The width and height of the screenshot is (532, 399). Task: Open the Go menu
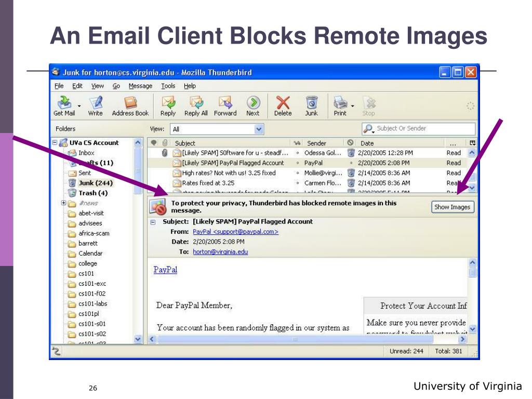tap(116, 86)
